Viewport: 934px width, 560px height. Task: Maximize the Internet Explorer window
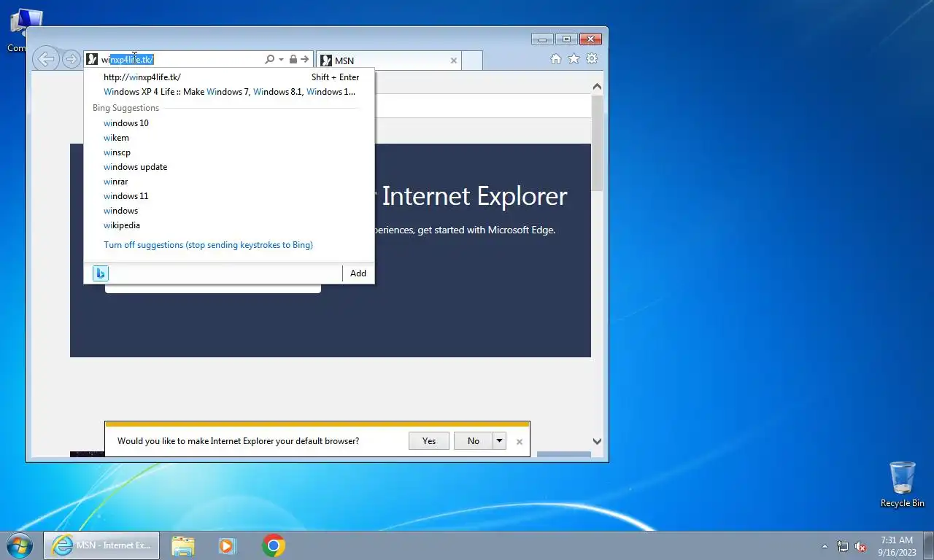[x=566, y=39]
